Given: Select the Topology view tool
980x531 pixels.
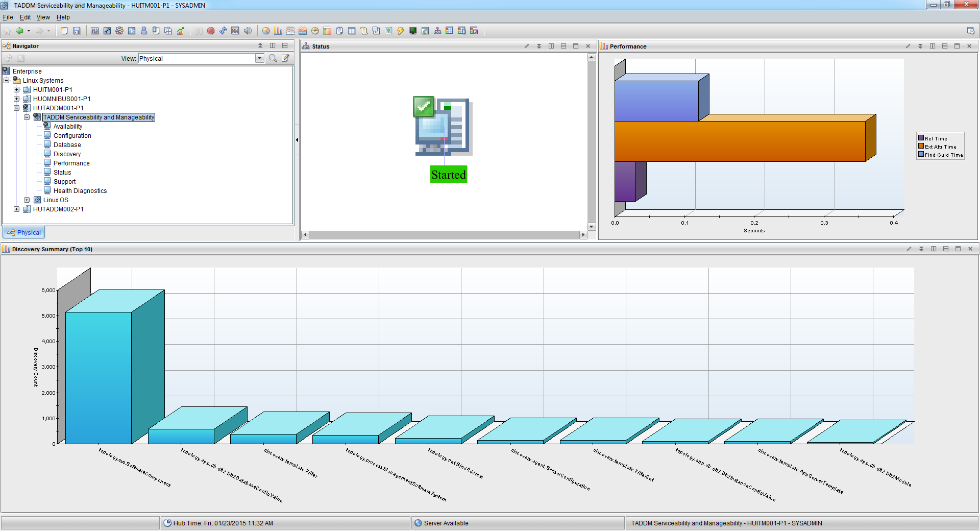Looking at the screenshot, I should coord(437,31).
